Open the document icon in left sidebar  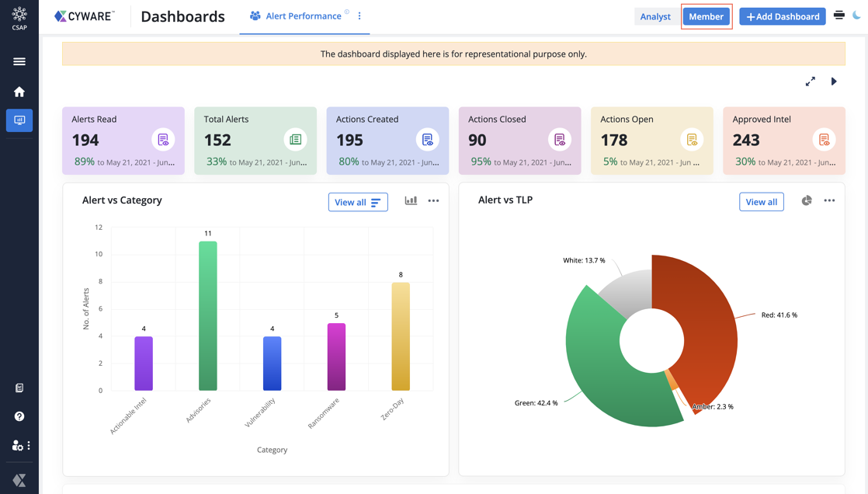[19, 388]
